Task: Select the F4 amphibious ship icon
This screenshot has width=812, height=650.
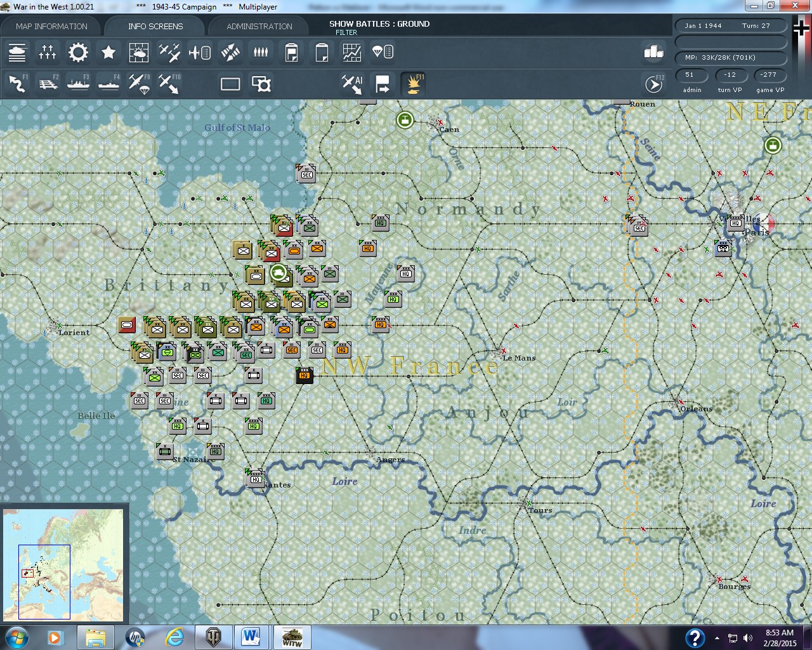Action: (108, 84)
